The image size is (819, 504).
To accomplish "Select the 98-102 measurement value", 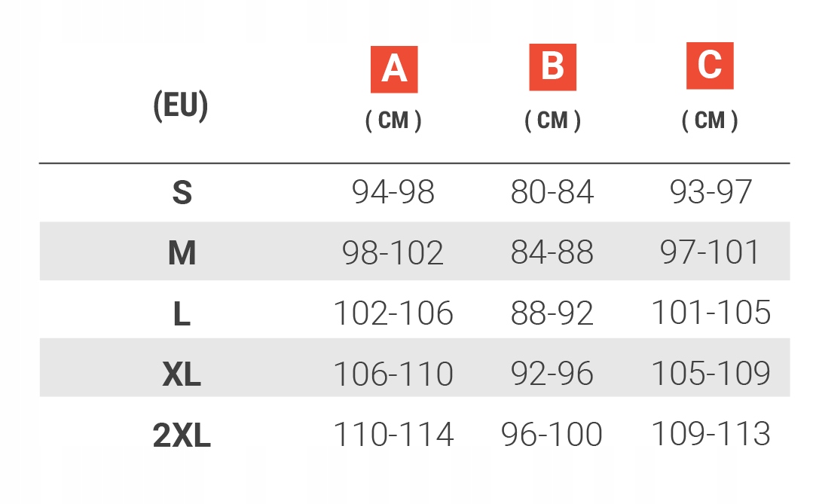I will pyautogui.click(x=393, y=252).
